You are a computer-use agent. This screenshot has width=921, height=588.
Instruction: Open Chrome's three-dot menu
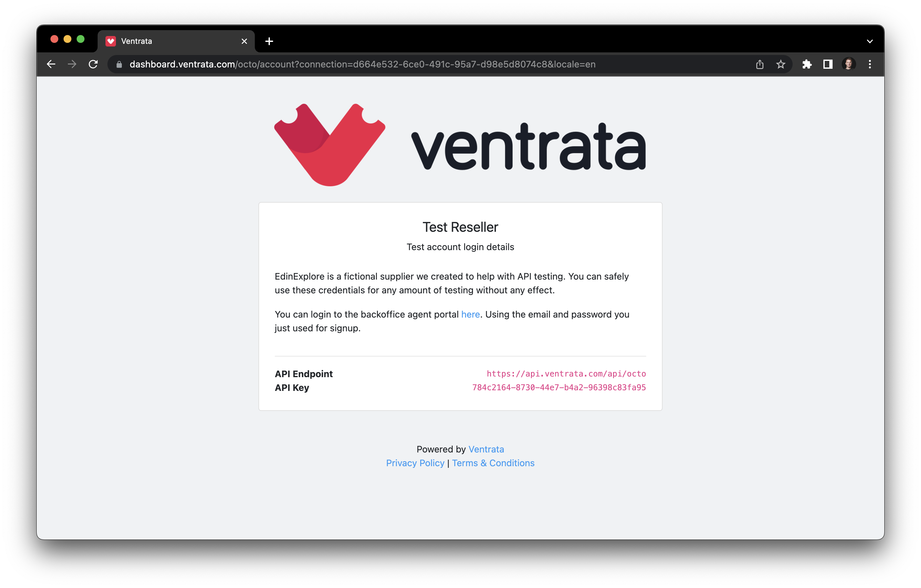click(x=870, y=64)
